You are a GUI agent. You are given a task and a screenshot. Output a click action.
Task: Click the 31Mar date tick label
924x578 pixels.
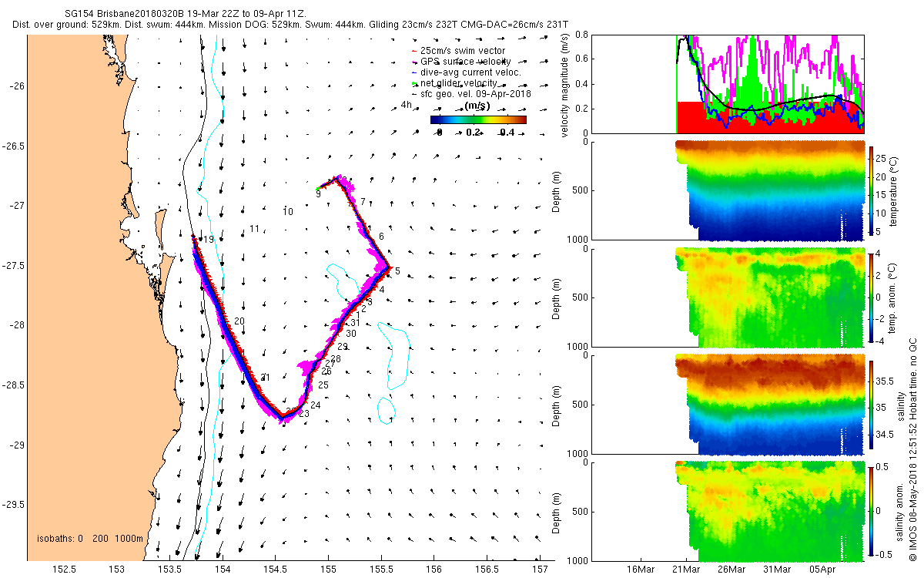point(778,570)
